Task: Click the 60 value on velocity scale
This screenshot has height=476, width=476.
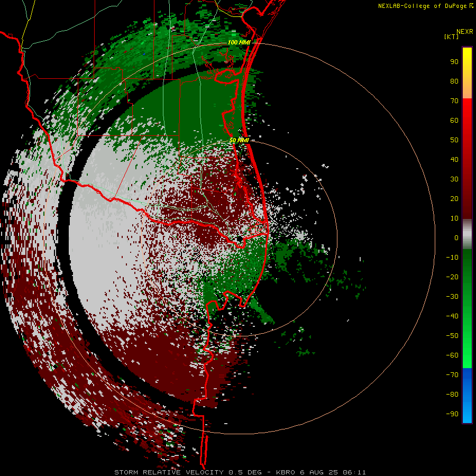Action: point(454,120)
